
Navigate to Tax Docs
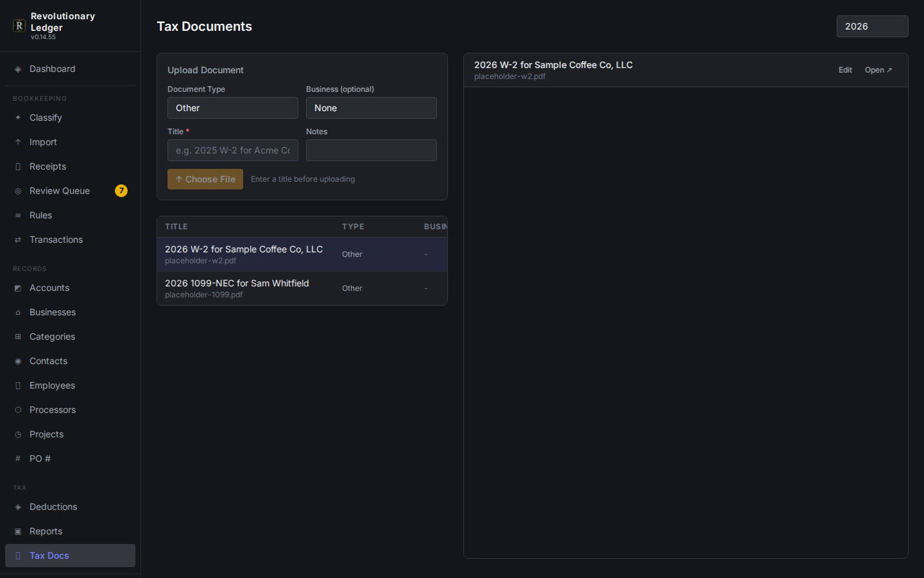click(x=70, y=556)
